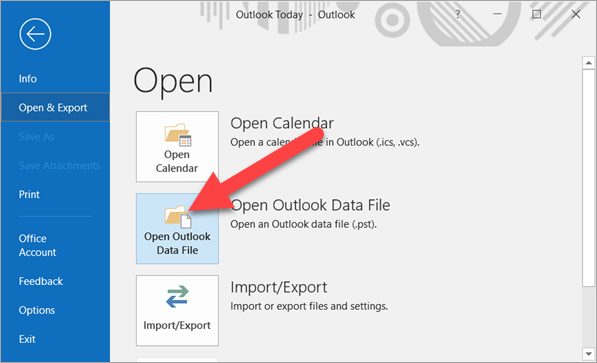Go back using the circled arrow icon
This screenshot has width=597, height=363.
click(35, 34)
